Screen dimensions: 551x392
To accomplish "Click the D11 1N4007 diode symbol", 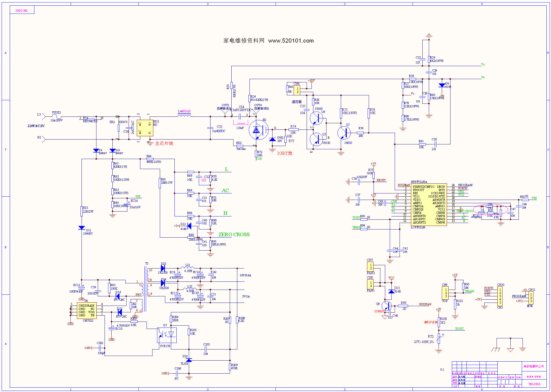I will [x=82, y=228].
